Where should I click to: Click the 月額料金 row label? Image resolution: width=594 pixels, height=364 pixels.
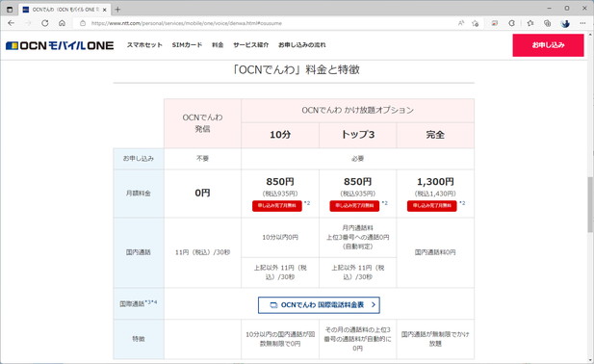(139, 194)
